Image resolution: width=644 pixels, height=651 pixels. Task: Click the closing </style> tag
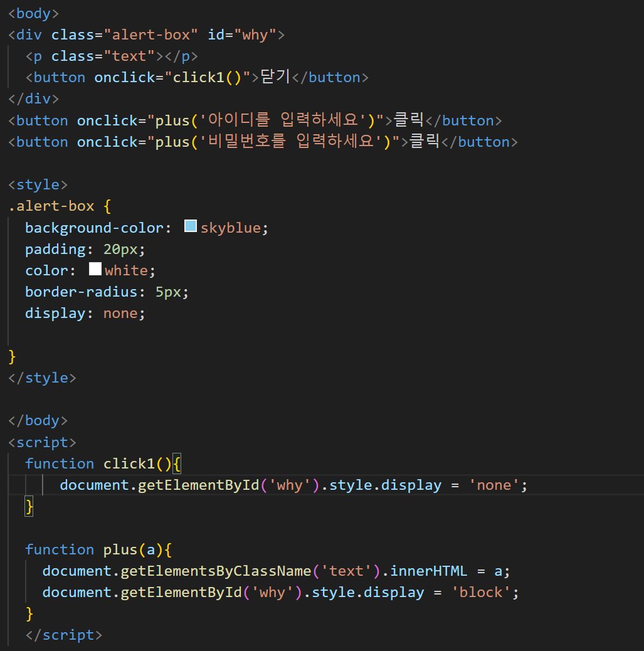click(43, 378)
